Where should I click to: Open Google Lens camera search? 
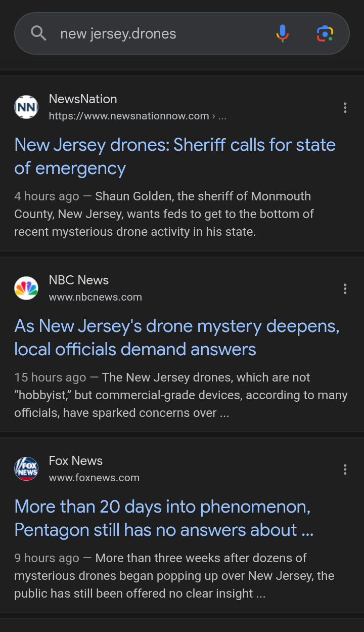tap(325, 33)
